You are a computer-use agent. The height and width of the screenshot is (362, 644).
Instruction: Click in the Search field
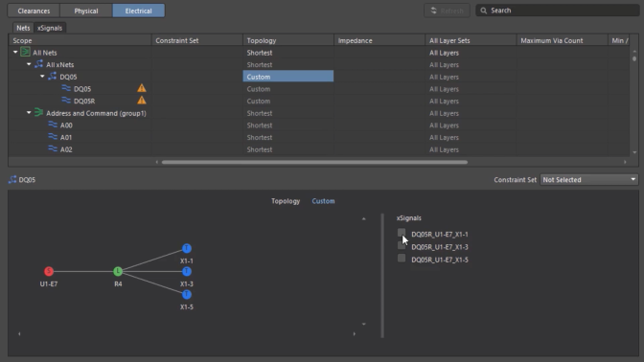click(558, 11)
